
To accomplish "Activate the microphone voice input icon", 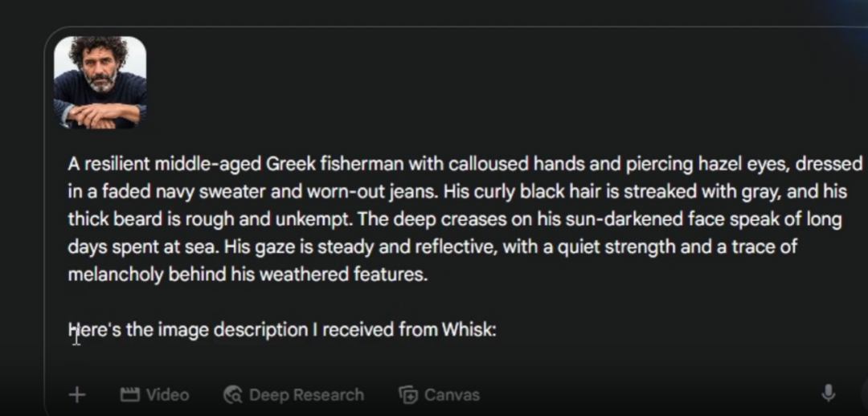I will (x=828, y=393).
